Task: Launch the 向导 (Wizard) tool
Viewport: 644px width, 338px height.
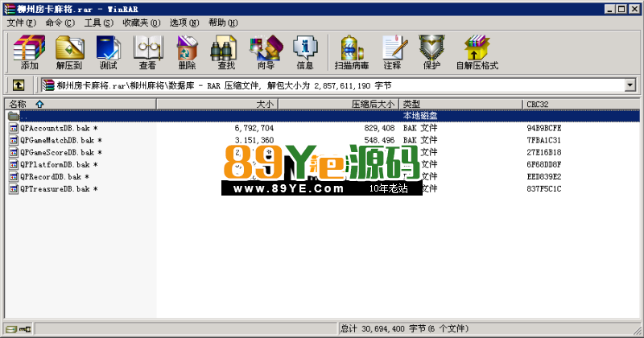Action: pos(266,52)
